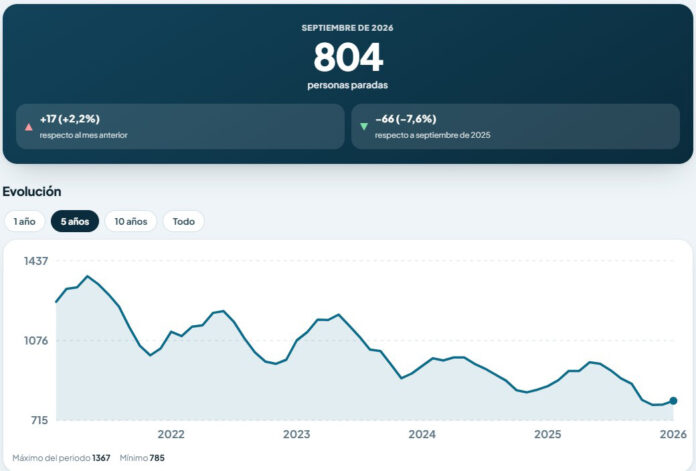Switch chart to '10 años' range
Viewport: 696px width, 471px height.
coord(130,221)
